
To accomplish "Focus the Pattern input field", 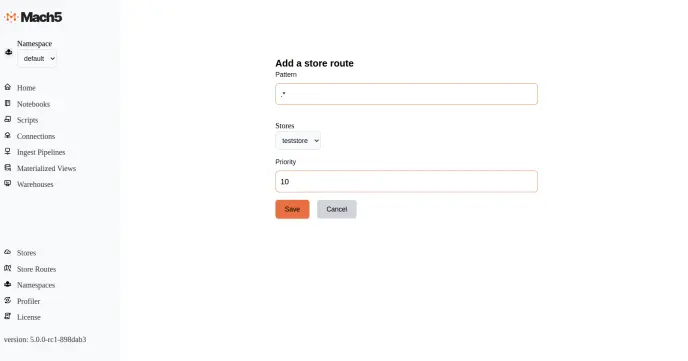I will tap(406, 94).
